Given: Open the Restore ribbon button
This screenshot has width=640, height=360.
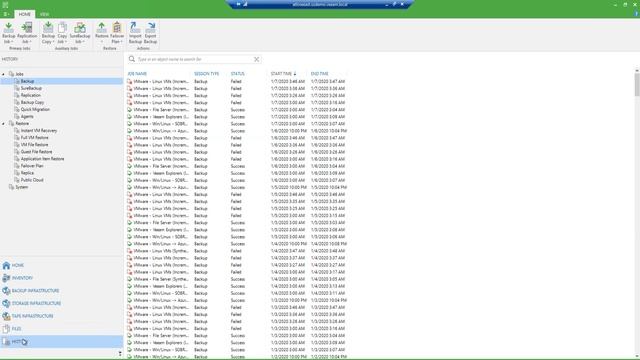Looking at the screenshot, I should click(x=102, y=33).
